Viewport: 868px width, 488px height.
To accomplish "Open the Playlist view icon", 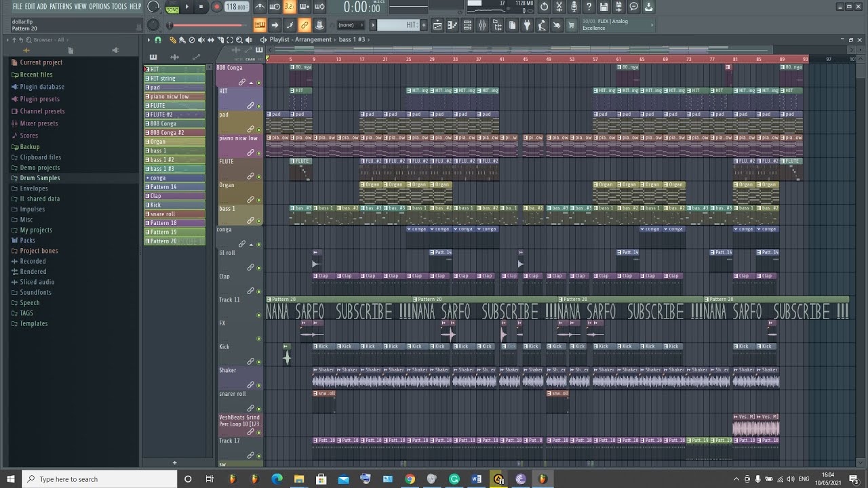I will (x=437, y=25).
